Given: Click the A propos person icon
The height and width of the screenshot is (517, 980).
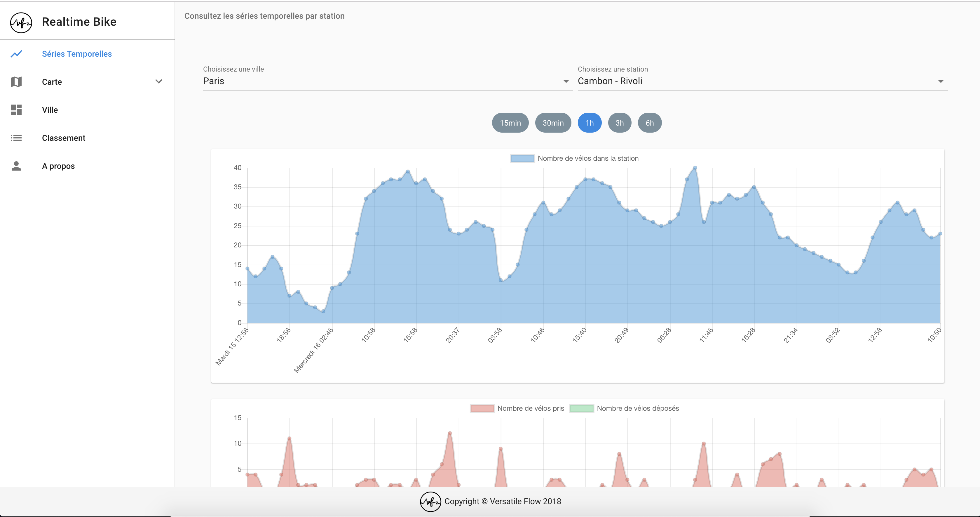Looking at the screenshot, I should (16, 166).
